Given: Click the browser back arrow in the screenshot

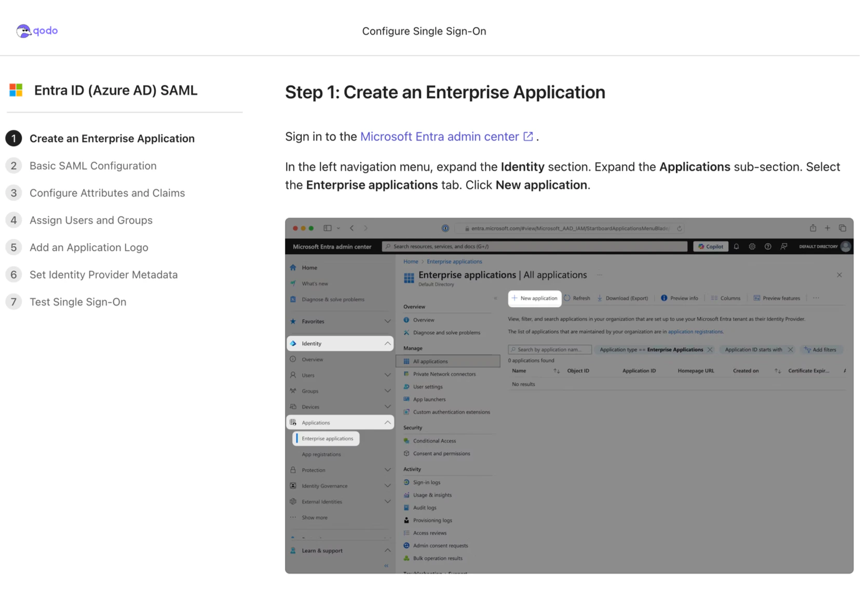Looking at the screenshot, I should [352, 228].
